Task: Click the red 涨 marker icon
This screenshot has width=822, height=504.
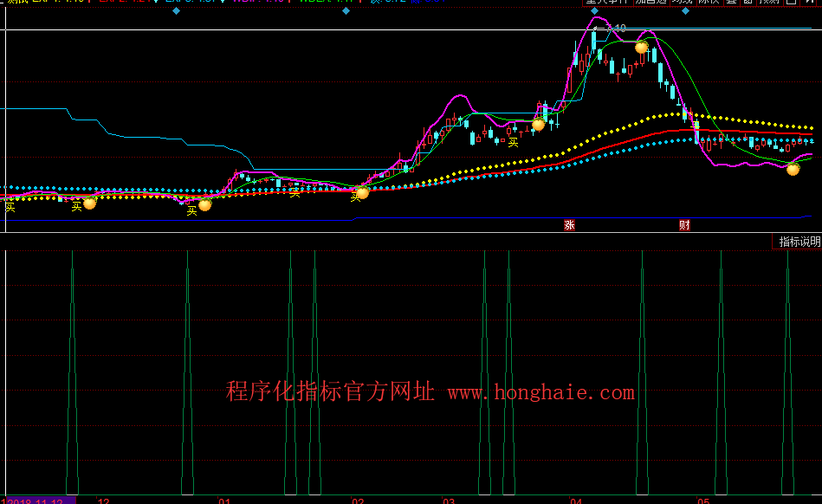Action: pyautogui.click(x=569, y=225)
